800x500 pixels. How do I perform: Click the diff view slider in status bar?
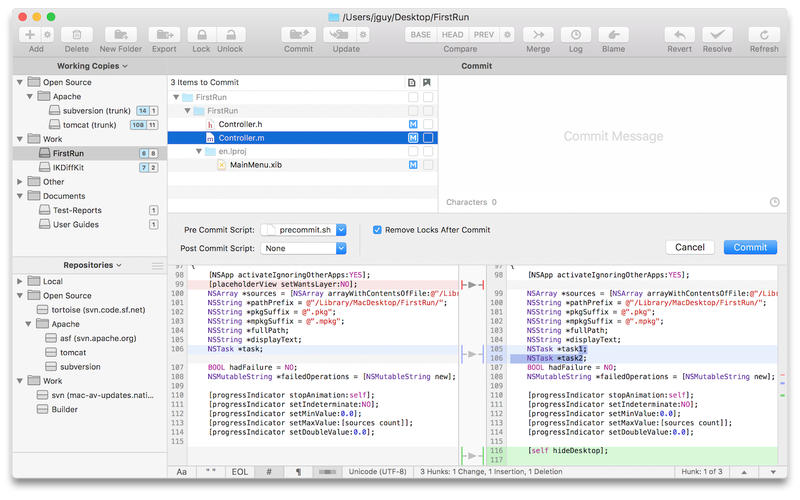328,472
